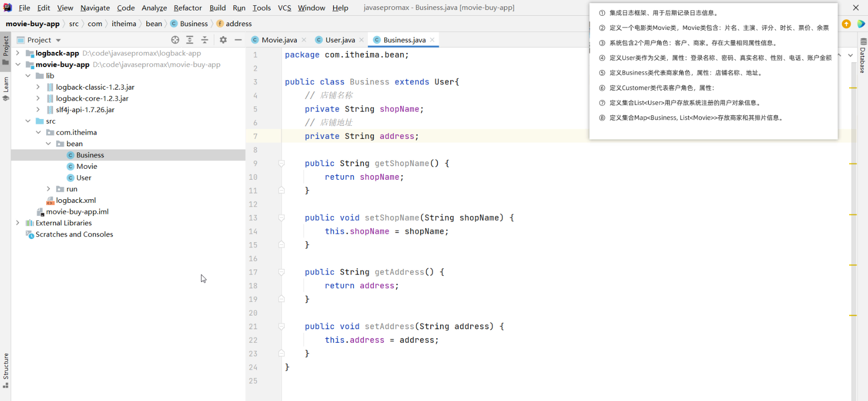Open the Structure sidebar tab
The width and height of the screenshot is (868, 401).
6,370
